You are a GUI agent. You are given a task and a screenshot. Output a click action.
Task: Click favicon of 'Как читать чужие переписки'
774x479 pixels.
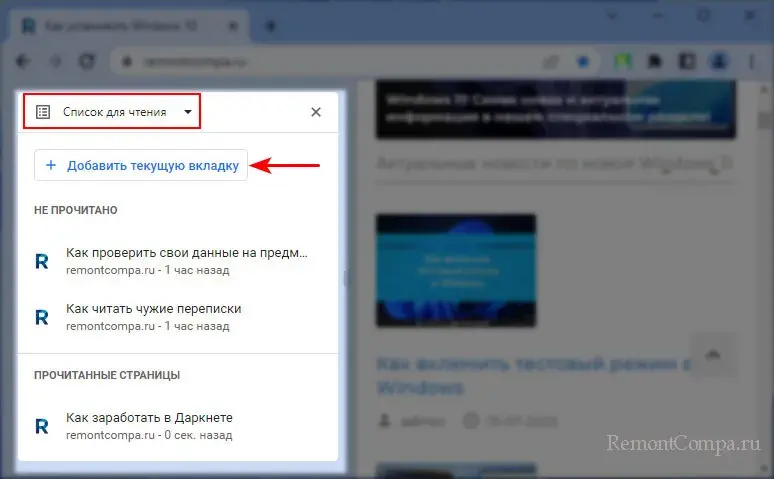pos(42,317)
